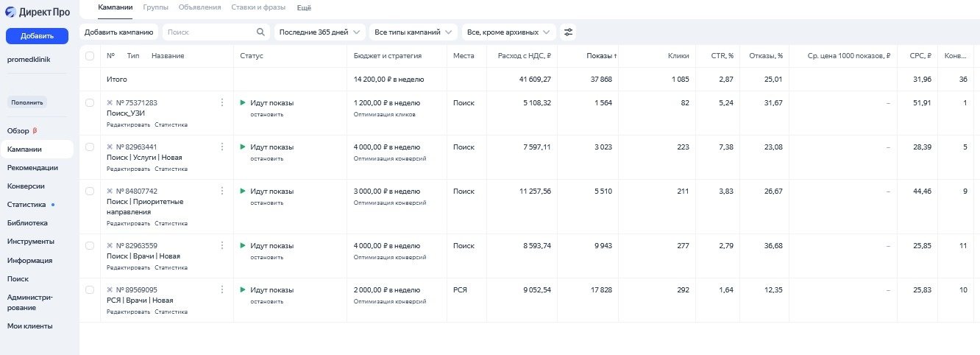Open Конверсии in the left sidebar

26,186
